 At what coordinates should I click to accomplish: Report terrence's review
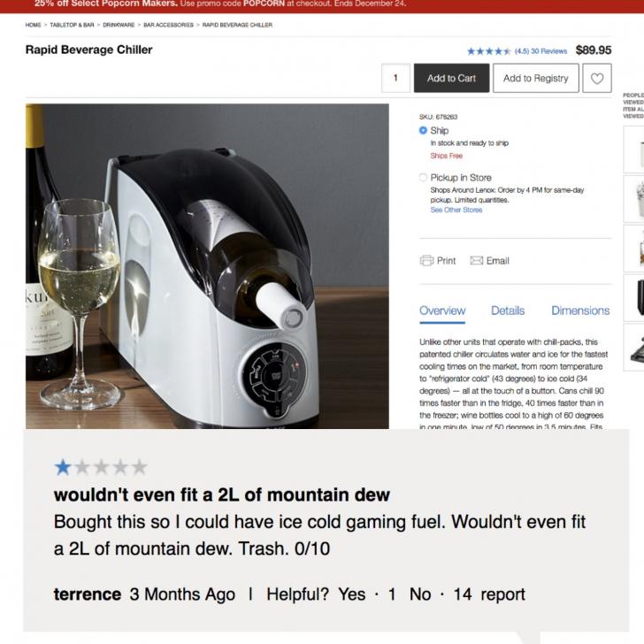502,594
